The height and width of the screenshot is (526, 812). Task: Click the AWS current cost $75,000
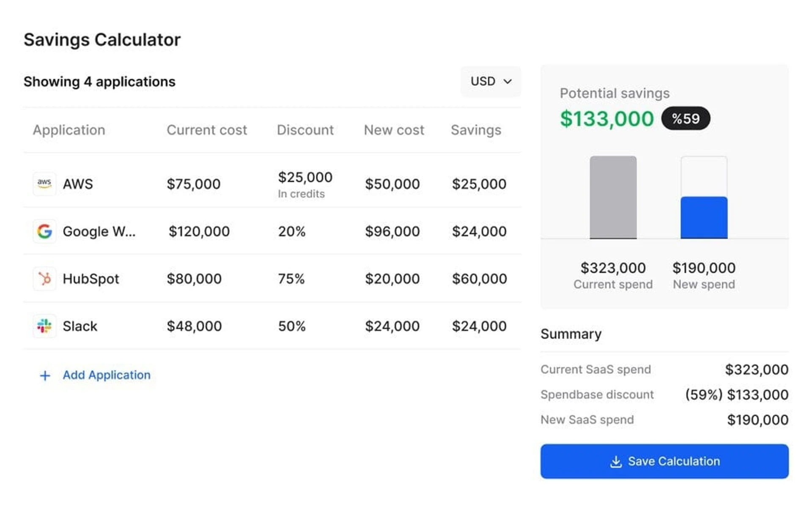[193, 184]
